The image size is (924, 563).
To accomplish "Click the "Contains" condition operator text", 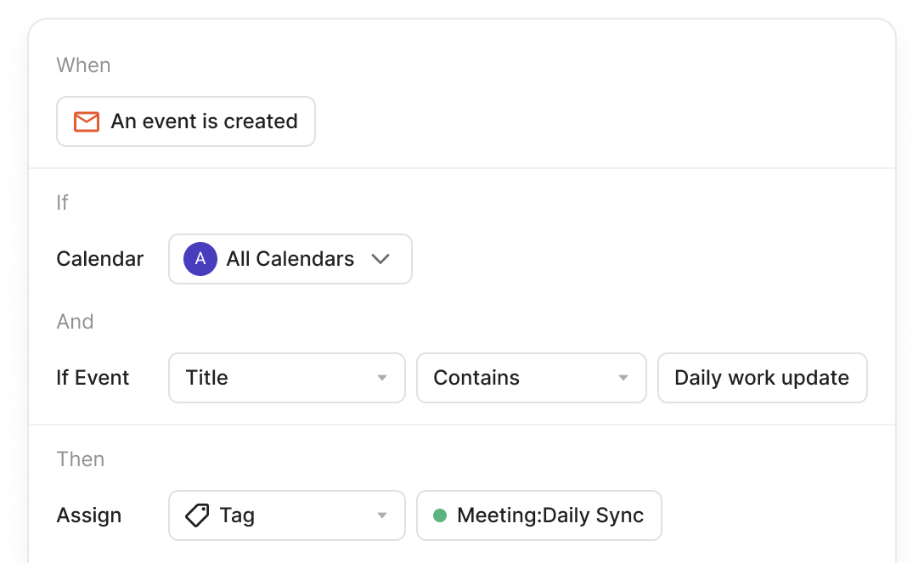I will 476,378.
